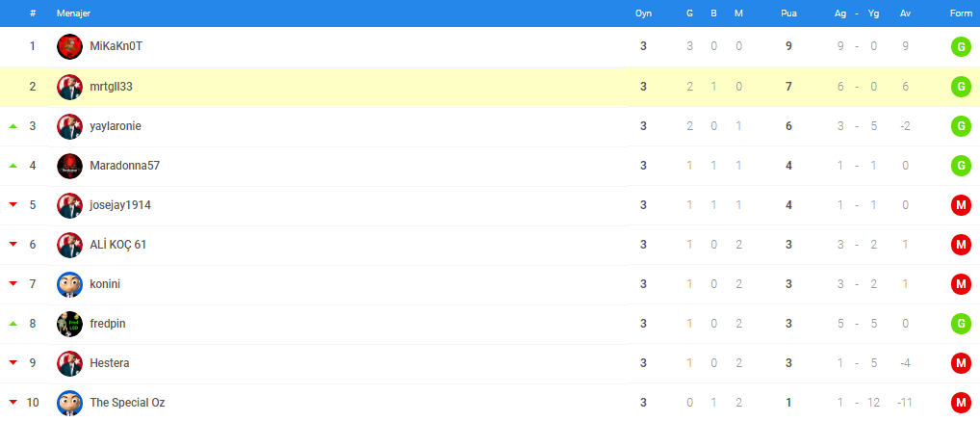Click red M form badge for Hestera
Viewport: 980px width, 422px height.
[961, 363]
